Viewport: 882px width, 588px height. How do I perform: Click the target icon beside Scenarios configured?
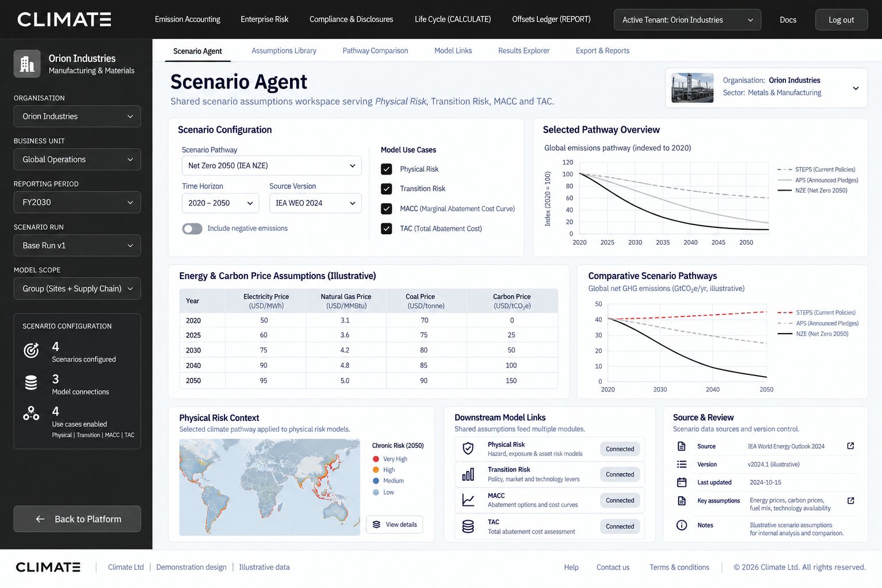tap(31, 350)
